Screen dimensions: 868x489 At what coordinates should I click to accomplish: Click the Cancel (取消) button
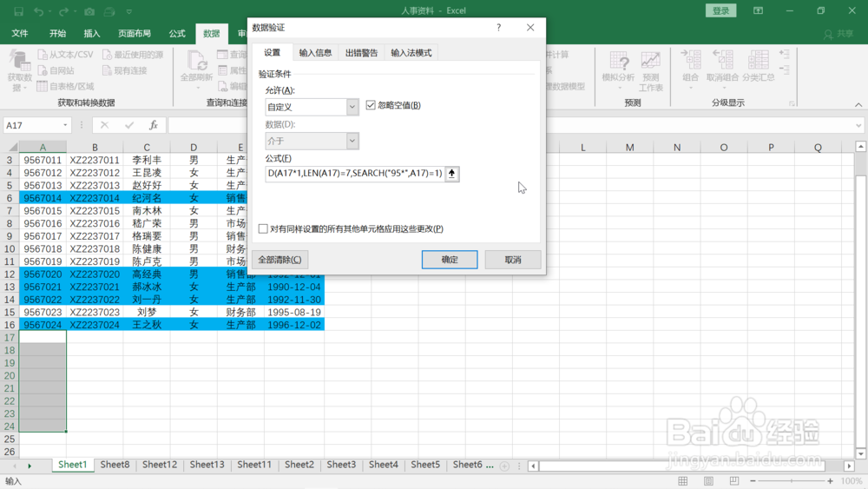(513, 259)
